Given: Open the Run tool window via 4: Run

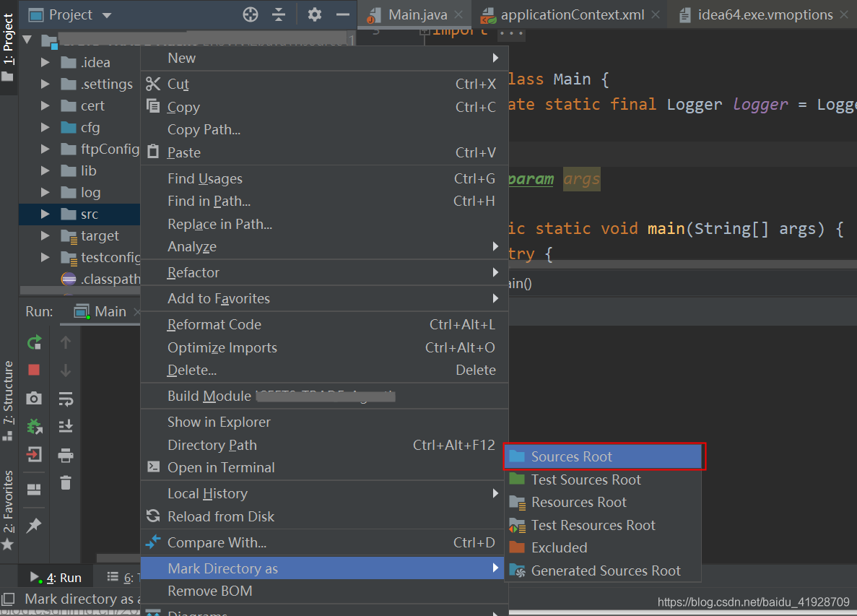Looking at the screenshot, I should (x=56, y=576).
